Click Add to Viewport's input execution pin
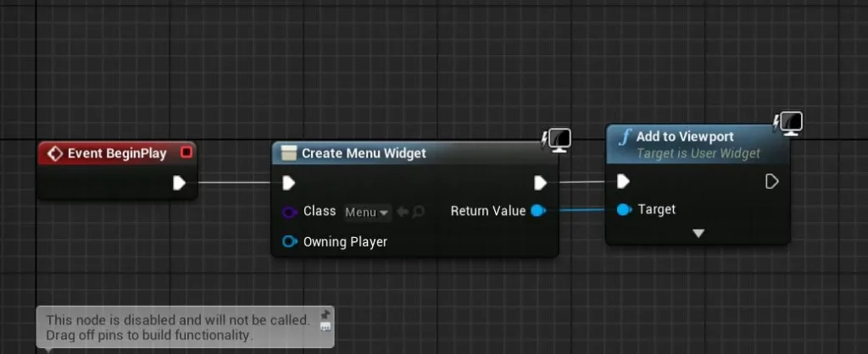The width and height of the screenshot is (868, 354). (623, 181)
